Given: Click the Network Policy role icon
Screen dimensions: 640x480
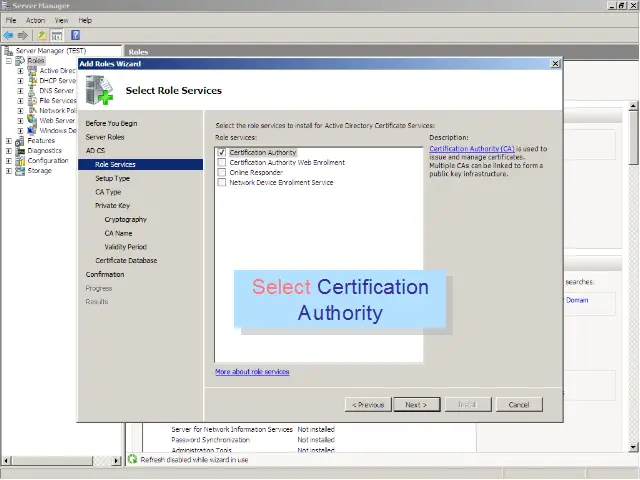Looking at the screenshot, I should click(x=32, y=111).
